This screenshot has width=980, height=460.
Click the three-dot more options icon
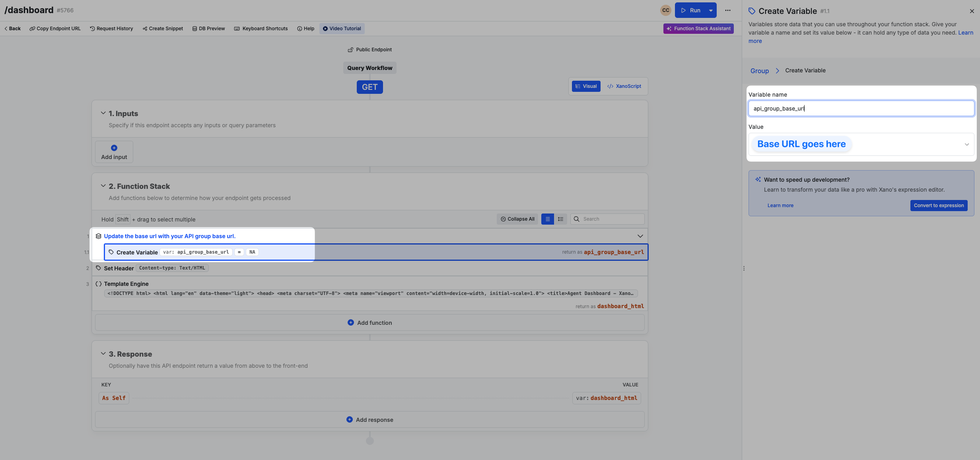click(x=727, y=10)
